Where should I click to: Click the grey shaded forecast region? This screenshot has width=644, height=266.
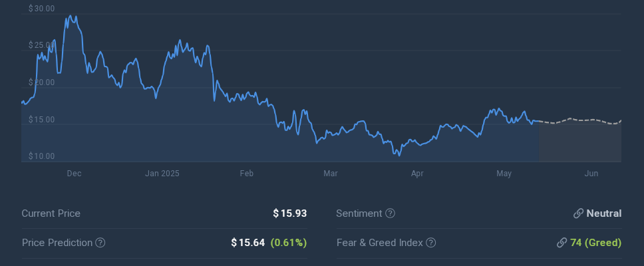pos(579,142)
